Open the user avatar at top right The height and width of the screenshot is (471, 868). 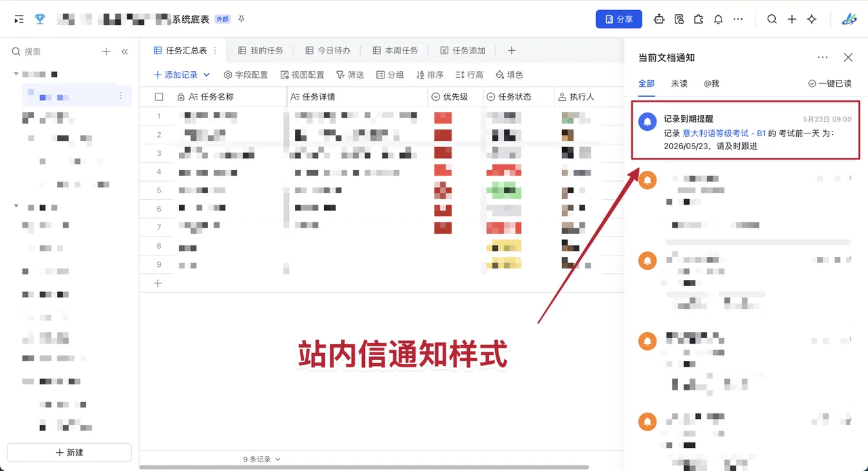(x=849, y=20)
